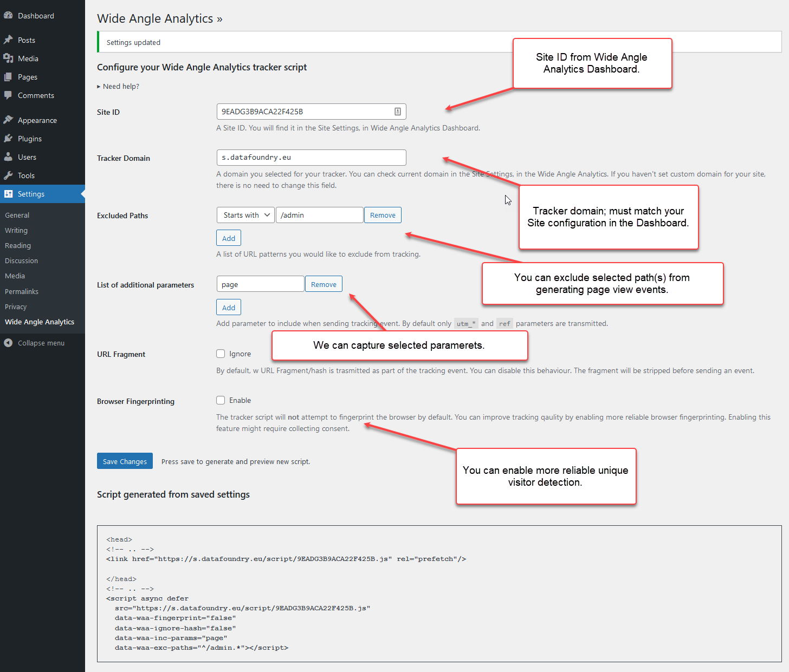This screenshot has width=789, height=672.
Task: Click the Posts pin icon
Action: coord(8,40)
